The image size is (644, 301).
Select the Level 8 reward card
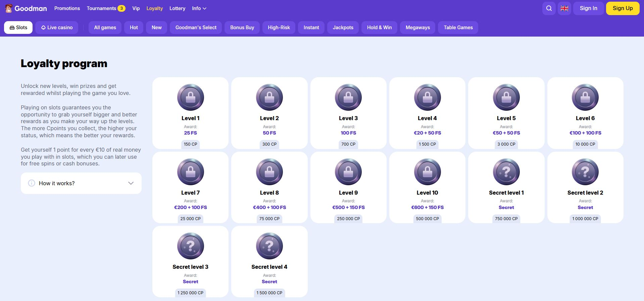coord(269,187)
